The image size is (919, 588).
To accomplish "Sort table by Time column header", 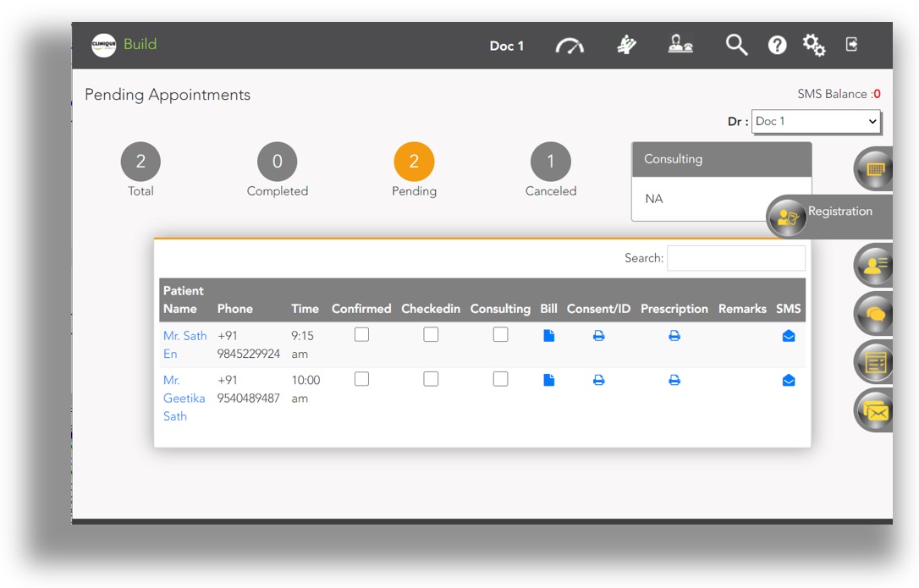I will click(x=305, y=309).
